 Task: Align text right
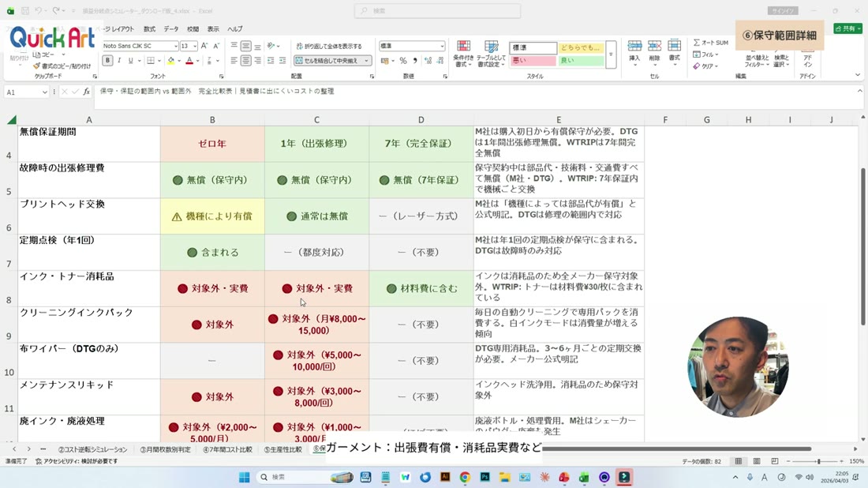(257, 60)
